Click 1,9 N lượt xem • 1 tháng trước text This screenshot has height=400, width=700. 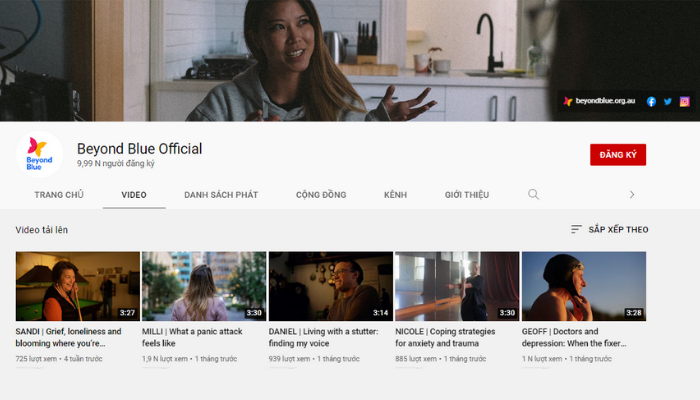189,358
